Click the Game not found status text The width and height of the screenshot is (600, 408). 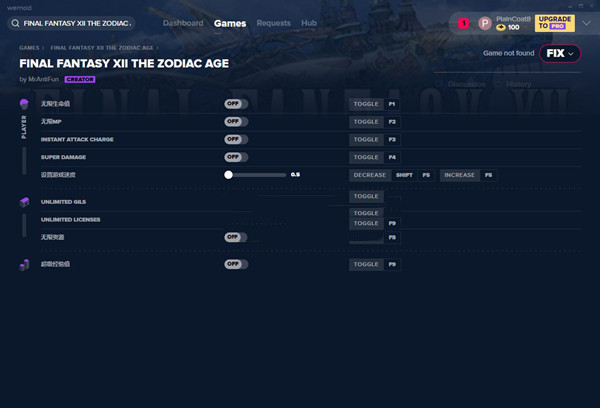click(509, 53)
